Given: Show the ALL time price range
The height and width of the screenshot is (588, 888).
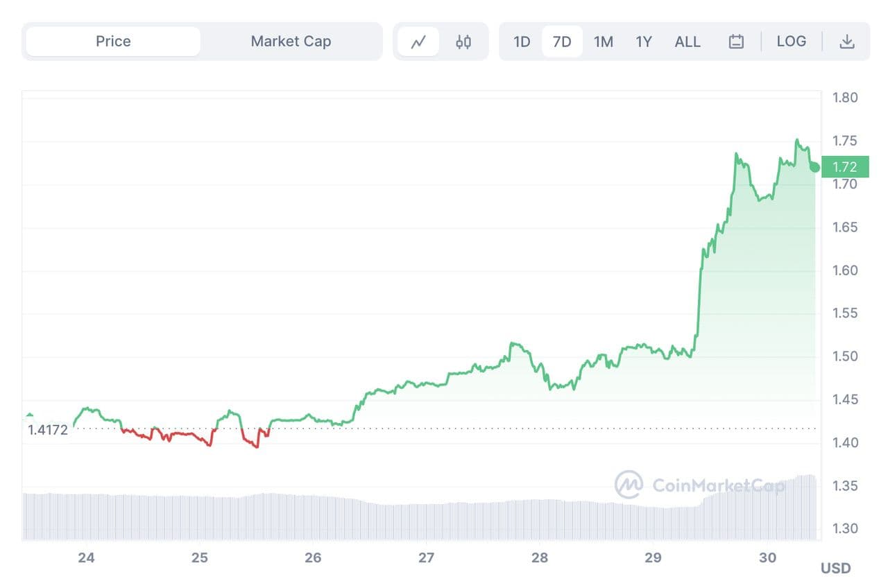Looking at the screenshot, I should coord(688,42).
